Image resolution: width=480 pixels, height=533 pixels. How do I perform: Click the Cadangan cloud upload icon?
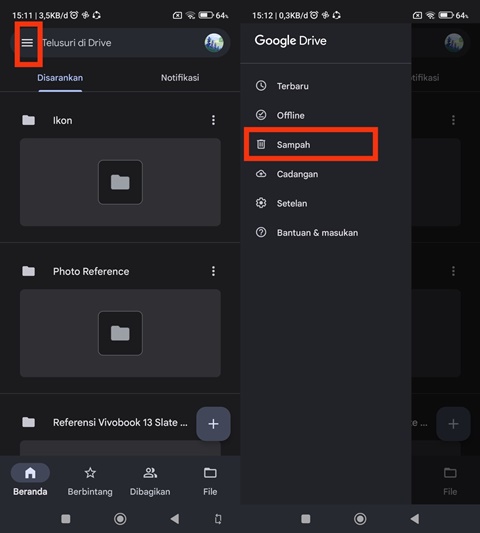coord(261,174)
